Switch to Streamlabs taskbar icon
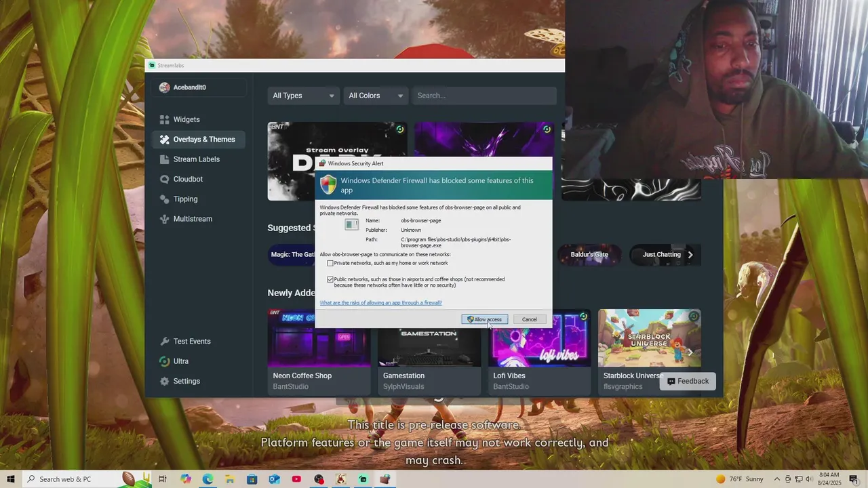 tap(363, 479)
